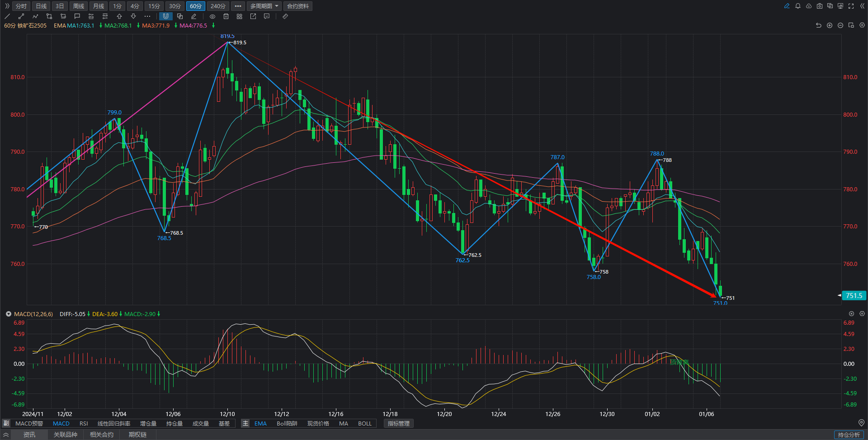The image size is (868, 440).
Task: Click the pencil edit drawing icon
Action: click(x=193, y=16)
